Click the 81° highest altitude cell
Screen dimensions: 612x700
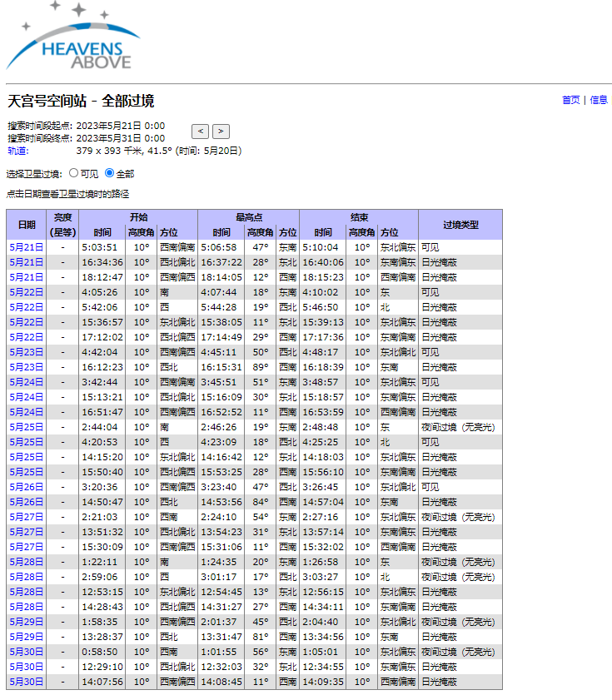pos(261,637)
